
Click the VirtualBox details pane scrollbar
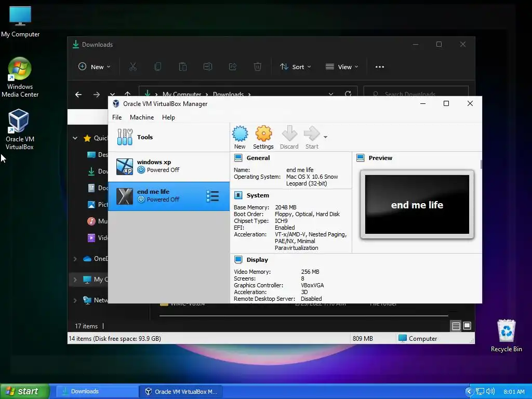pos(481,164)
